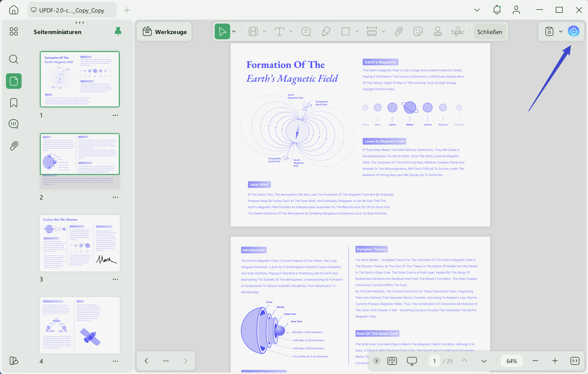Image resolution: width=588 pixels, height=374 pixels.
Task: Open the 64% zoom level field
Action: click(x=512, y=361)
